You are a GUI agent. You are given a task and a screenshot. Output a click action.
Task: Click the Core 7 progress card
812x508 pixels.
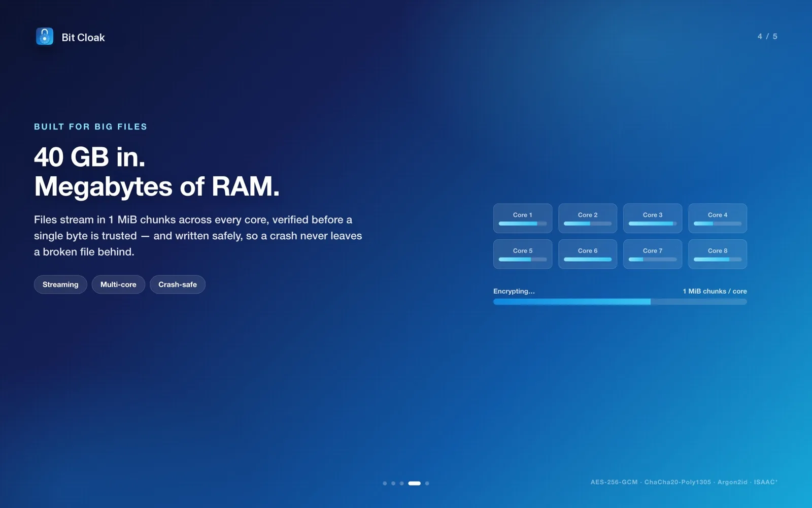[653, 254]
